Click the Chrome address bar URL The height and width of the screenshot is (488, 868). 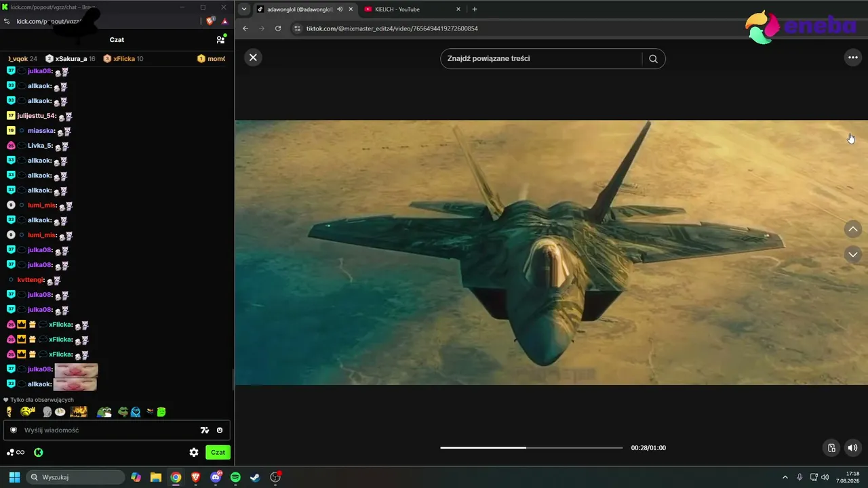[392, 28]
